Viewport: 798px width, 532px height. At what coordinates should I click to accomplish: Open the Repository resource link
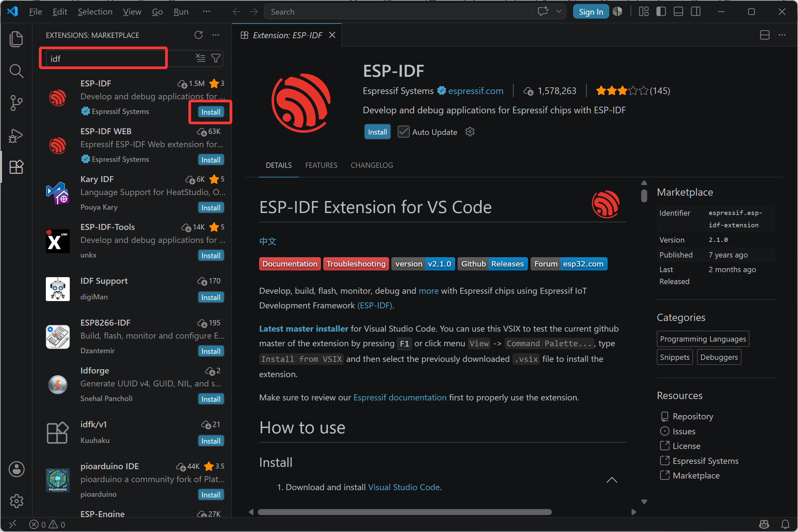693,416
